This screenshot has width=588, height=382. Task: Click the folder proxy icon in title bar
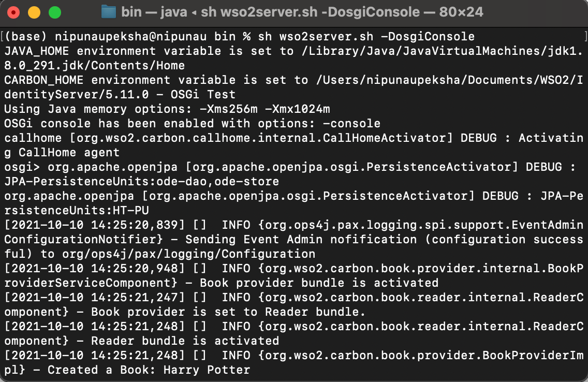click(x=108, y=11)
